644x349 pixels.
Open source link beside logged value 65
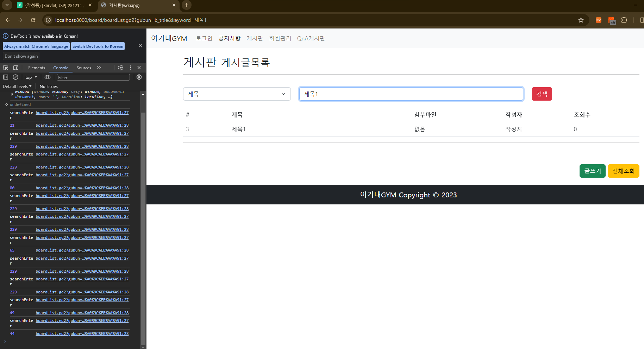click(82, 250)
